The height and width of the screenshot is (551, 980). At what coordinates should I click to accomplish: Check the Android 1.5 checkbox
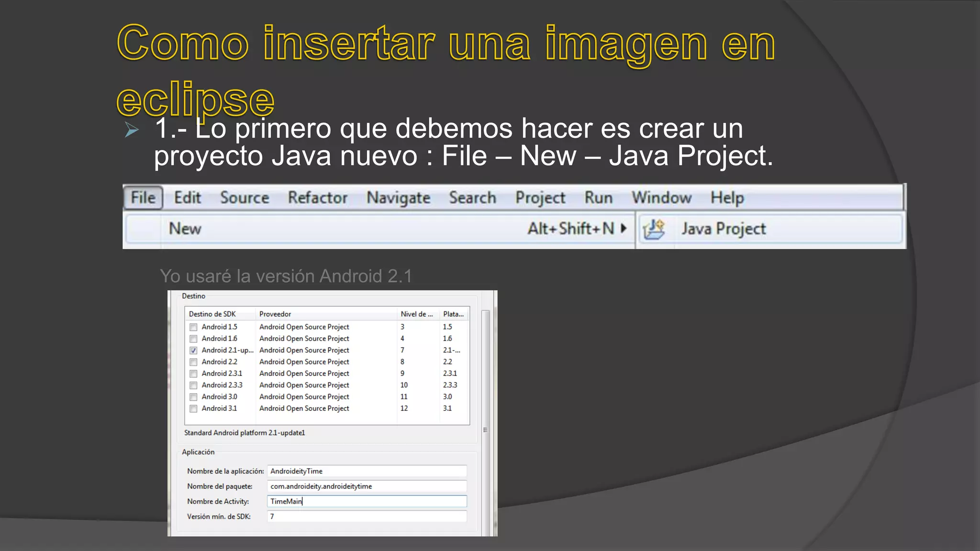[193, 327]
